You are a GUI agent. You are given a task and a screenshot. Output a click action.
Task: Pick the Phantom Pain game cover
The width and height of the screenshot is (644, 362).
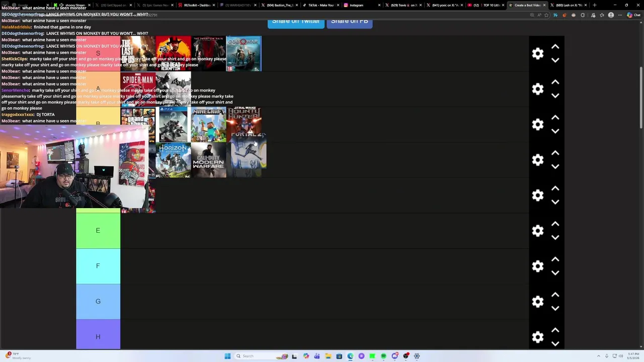[x=209, y=54]
